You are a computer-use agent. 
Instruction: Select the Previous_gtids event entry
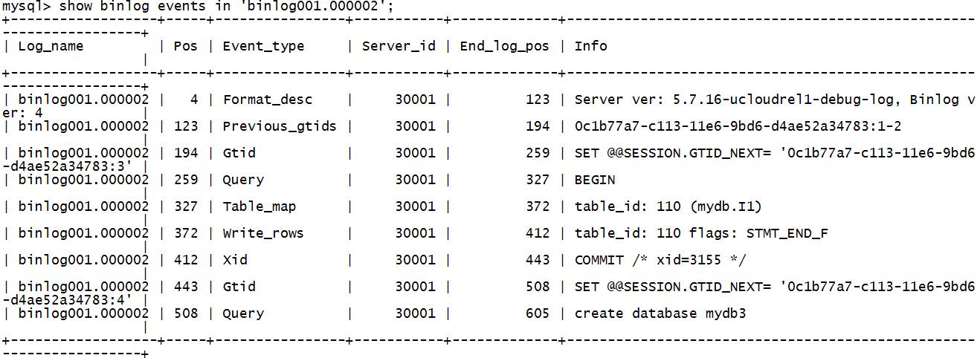tap(280, 126)
